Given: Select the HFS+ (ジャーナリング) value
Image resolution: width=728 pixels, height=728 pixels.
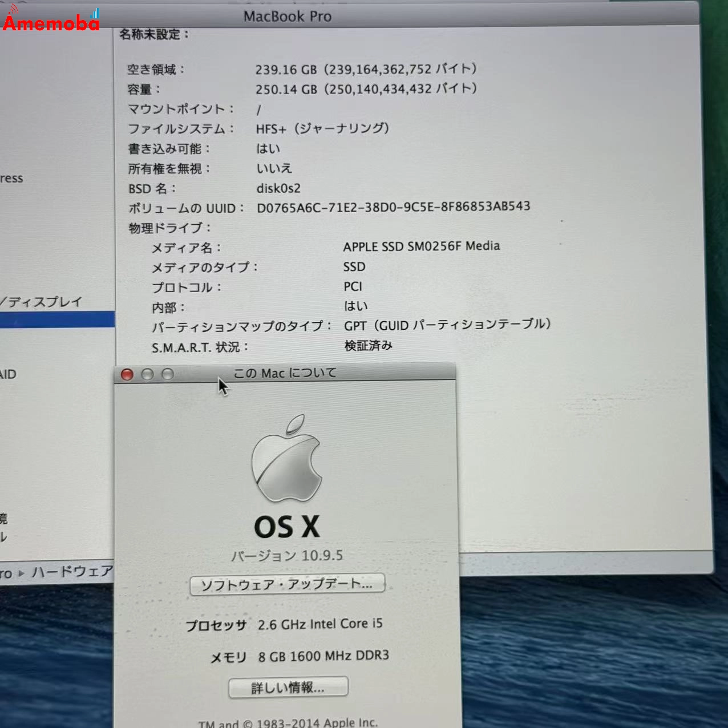Looking at the screenshot, I should click(x=323, y=128).
